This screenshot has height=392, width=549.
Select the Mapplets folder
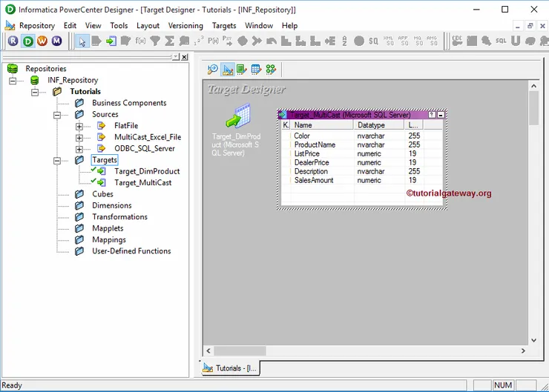[x=108, y=228]
